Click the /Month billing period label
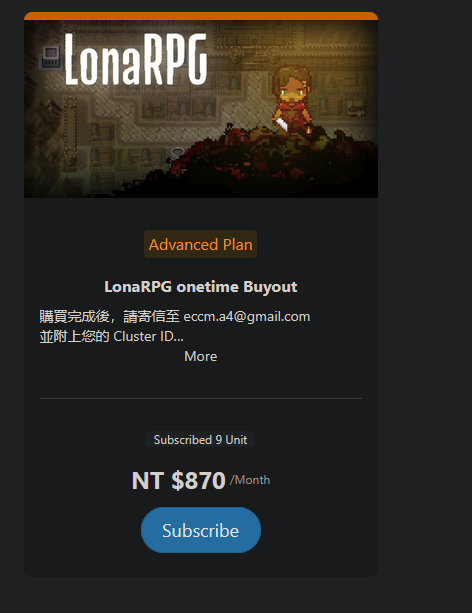The height and width of the screenshot is (613, 472). [250, 480]
